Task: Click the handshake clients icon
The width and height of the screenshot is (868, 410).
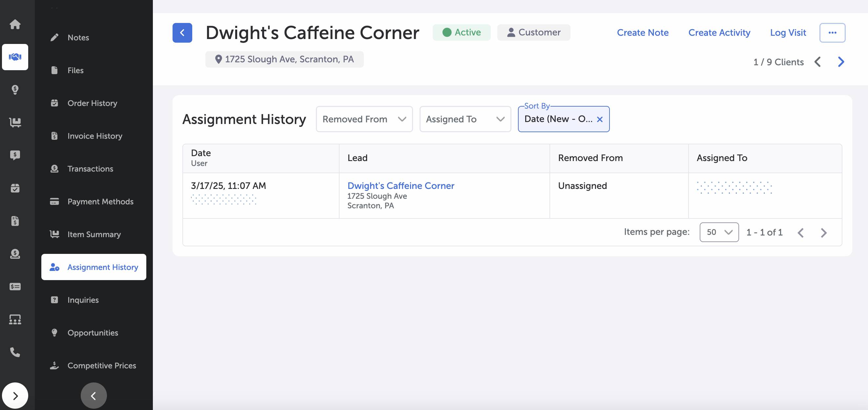Action: coord(15,57)
